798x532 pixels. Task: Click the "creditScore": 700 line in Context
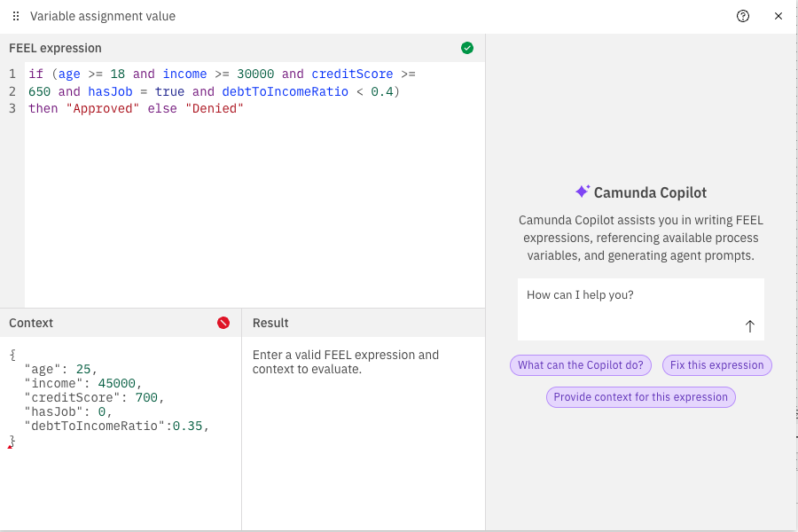click(x=94, y=397)
